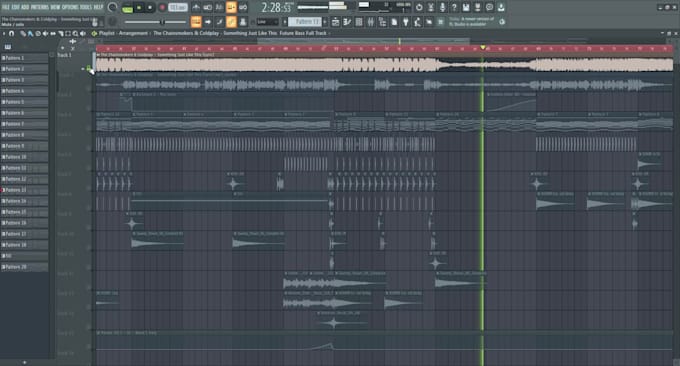Toggle the playlist magnet snap icon

(x=11, y=33)
